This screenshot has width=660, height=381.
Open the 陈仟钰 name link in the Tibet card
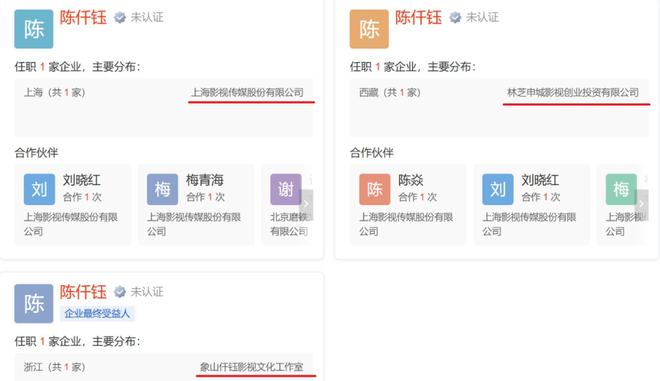(418, 18)
